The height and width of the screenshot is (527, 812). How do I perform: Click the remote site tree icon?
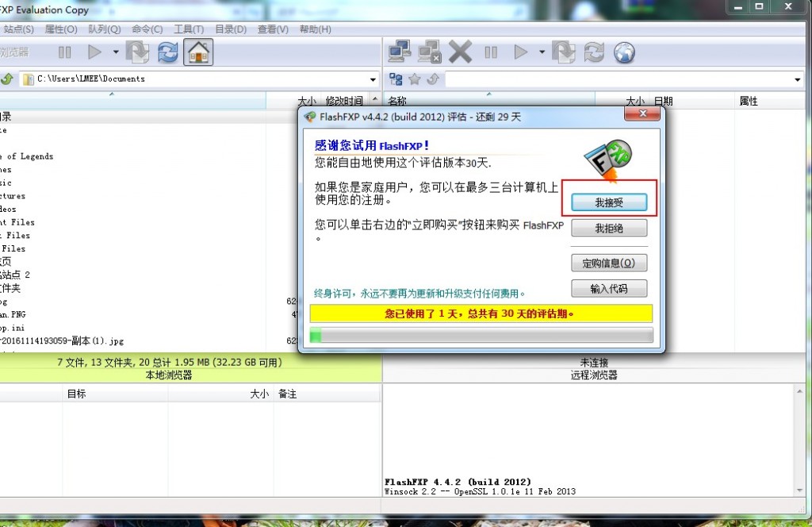396,79
